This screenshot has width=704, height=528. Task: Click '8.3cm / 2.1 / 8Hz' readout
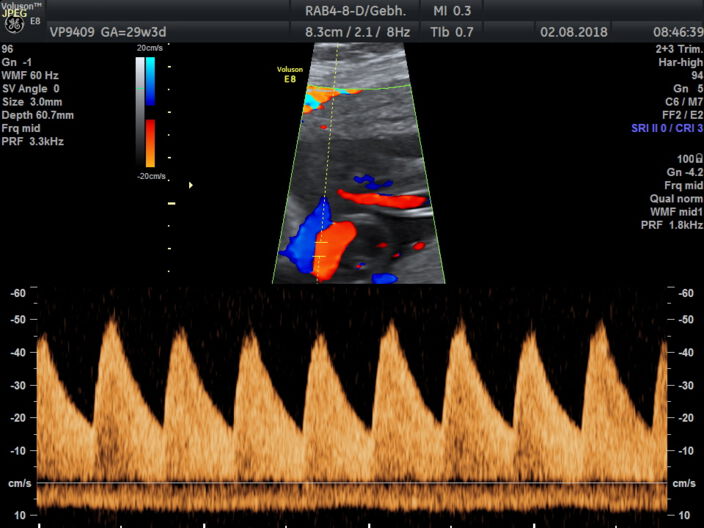[x=357, y=32]
